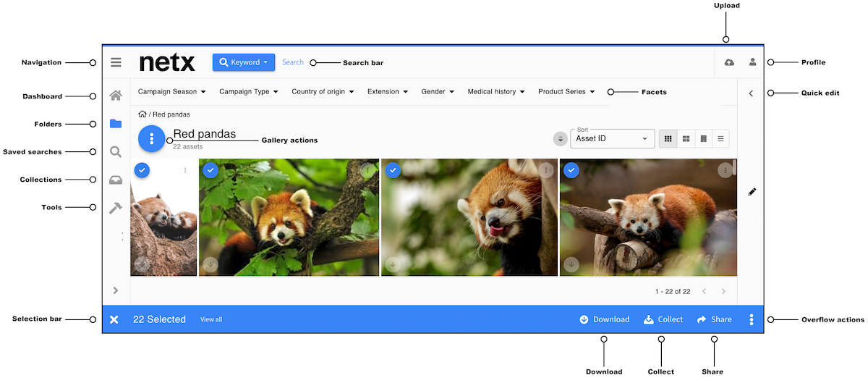Open the Keyword search type dropdown
868x378 pixels.
coord(243,62)
